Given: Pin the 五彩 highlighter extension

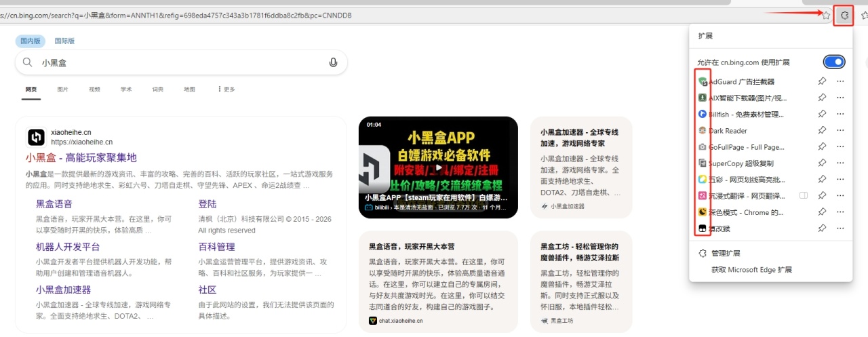Looking at the screenshot, I should (822, 179).
